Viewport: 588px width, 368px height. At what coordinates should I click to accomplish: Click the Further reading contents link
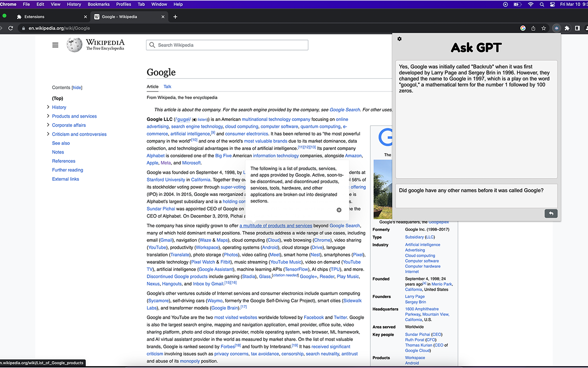(68, 170)
